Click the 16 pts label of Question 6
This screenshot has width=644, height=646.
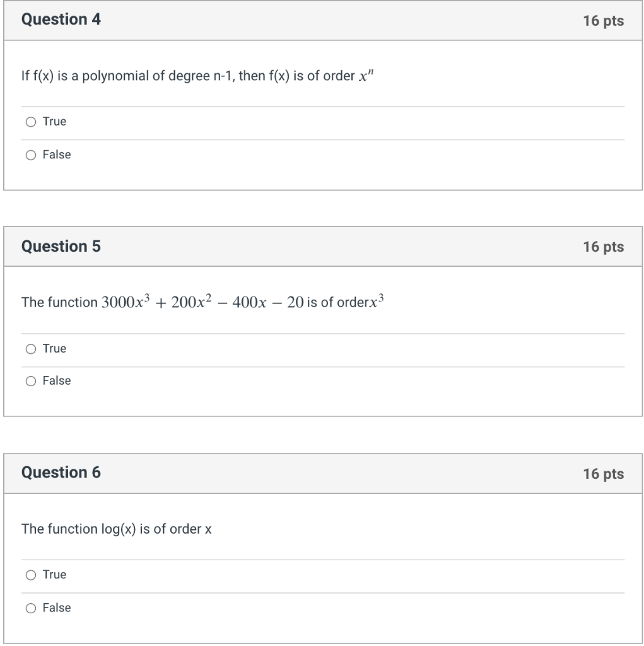[603, 474]
